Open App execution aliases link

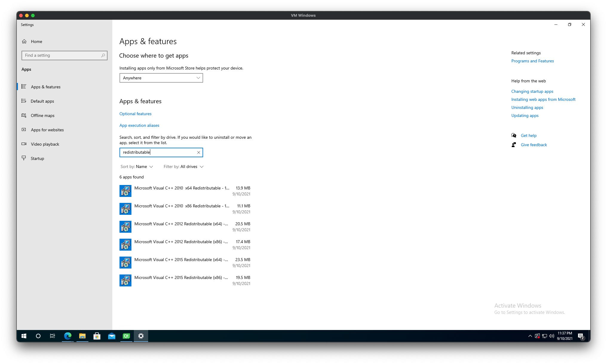click(x=139, y=125)
